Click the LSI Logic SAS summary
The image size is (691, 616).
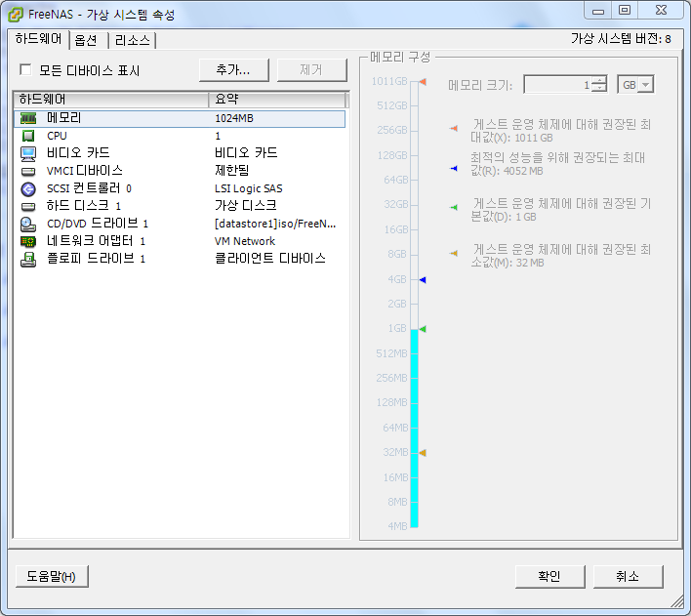pos(249,188)
